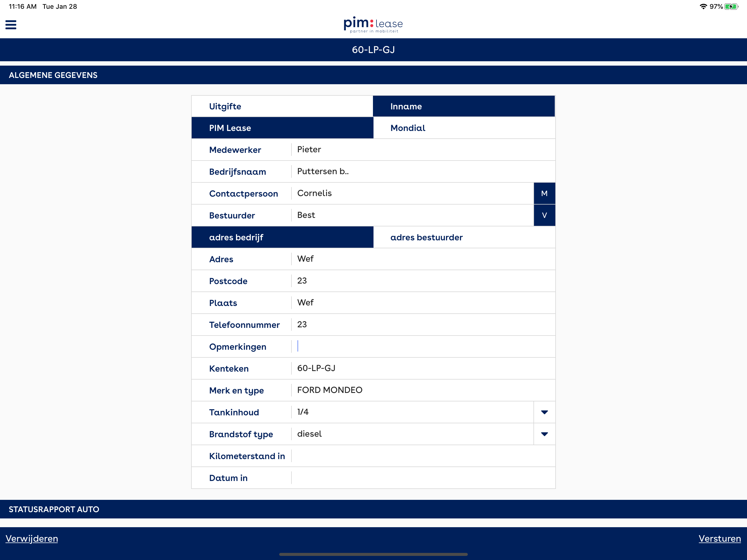Choose the adres bestuurder tab

(464, 237)
